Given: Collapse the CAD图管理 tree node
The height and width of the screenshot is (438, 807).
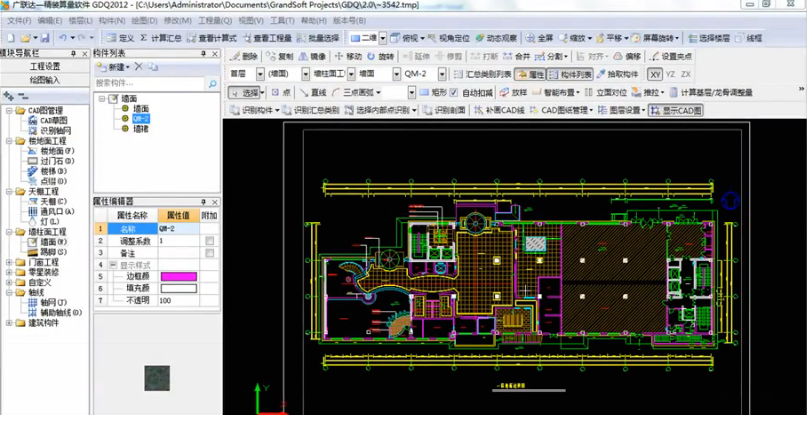Looking at the screenshot, I should [x=9, y=110].
